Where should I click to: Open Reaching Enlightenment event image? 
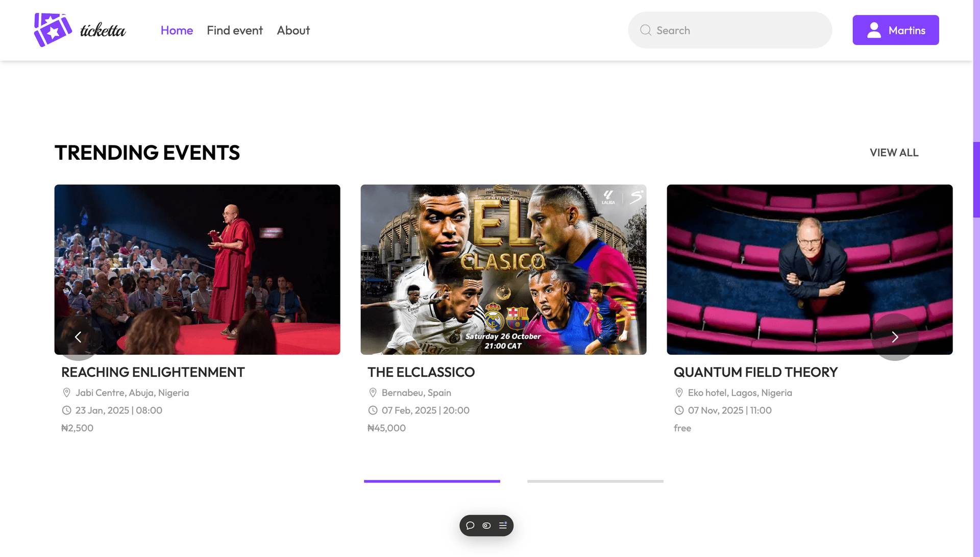198,270
